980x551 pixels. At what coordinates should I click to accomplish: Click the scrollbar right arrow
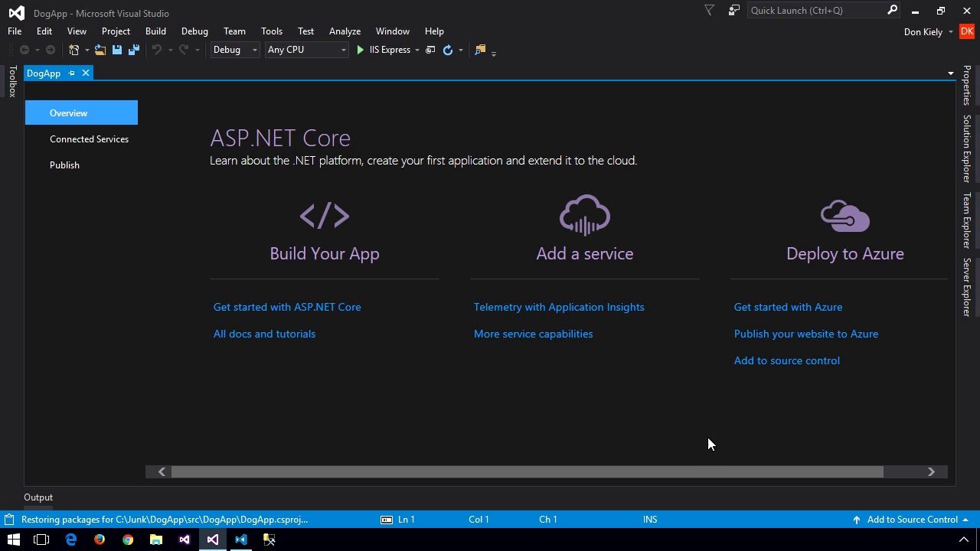931,472
